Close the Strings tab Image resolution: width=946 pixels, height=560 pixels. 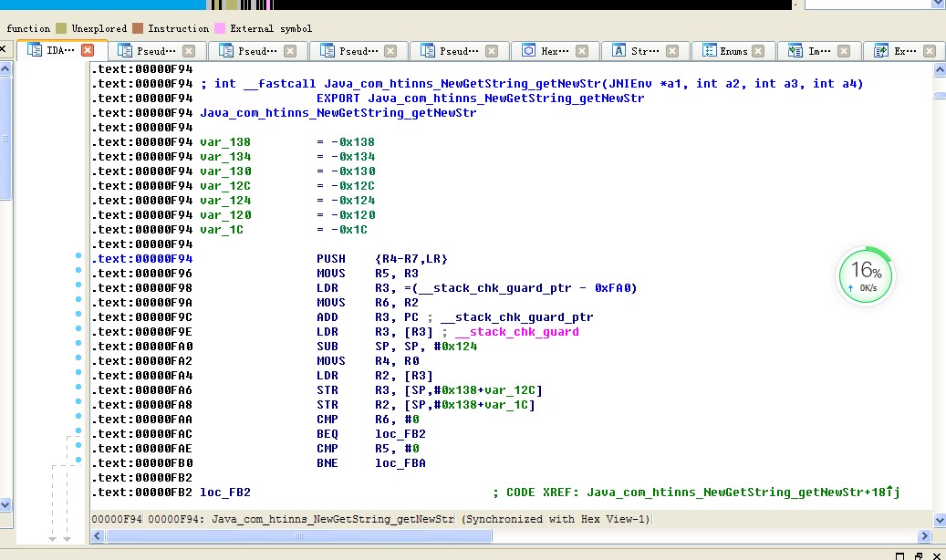tap(672, 51)
